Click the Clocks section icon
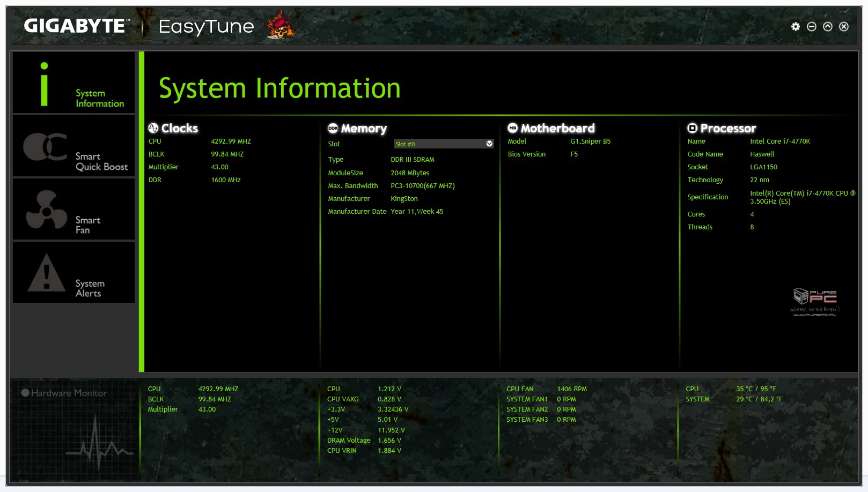 153,128
